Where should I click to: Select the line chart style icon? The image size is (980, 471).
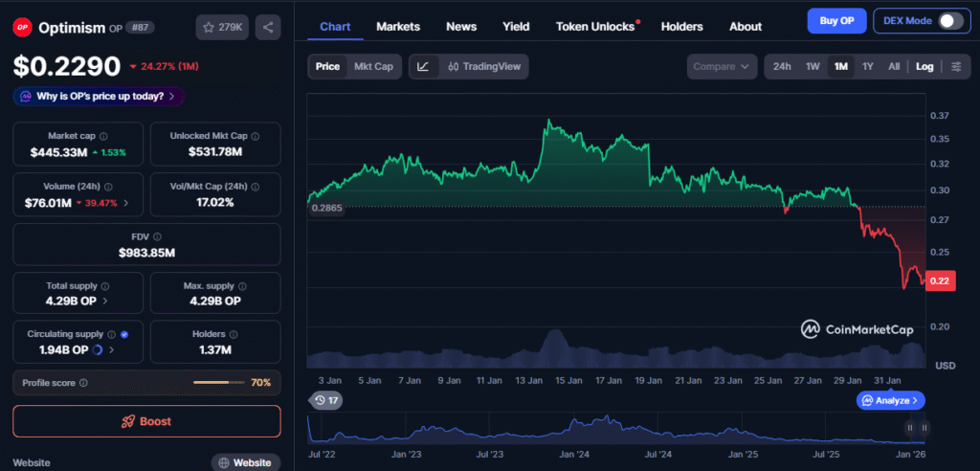tap(423, 67)
